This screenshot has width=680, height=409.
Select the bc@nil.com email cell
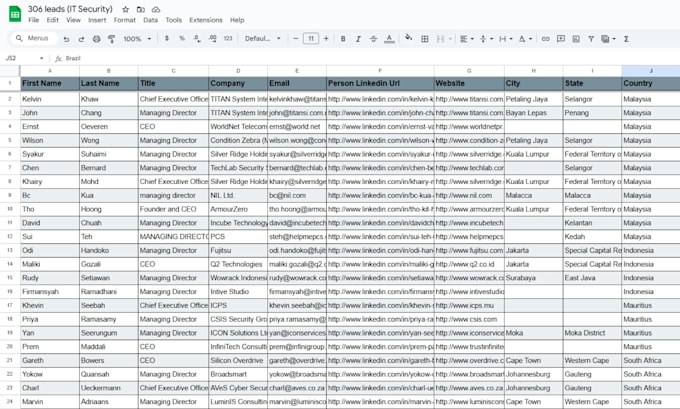point(297,195)
